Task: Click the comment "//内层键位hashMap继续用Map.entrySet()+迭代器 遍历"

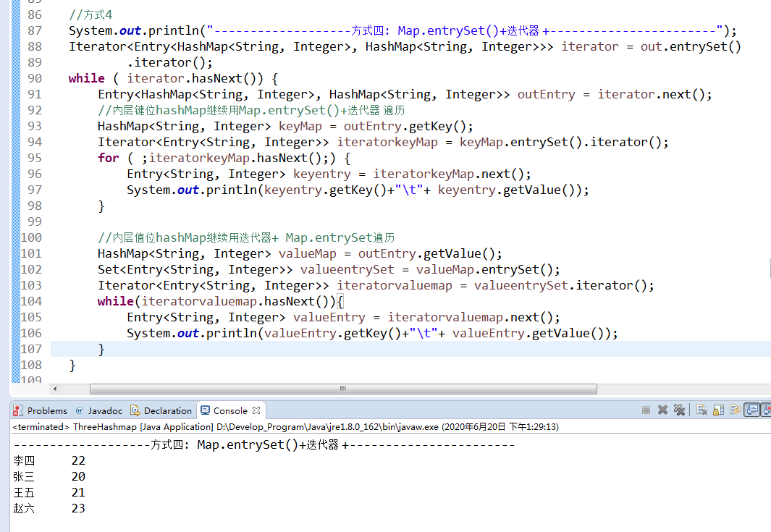Action: (x=251, y=110)
